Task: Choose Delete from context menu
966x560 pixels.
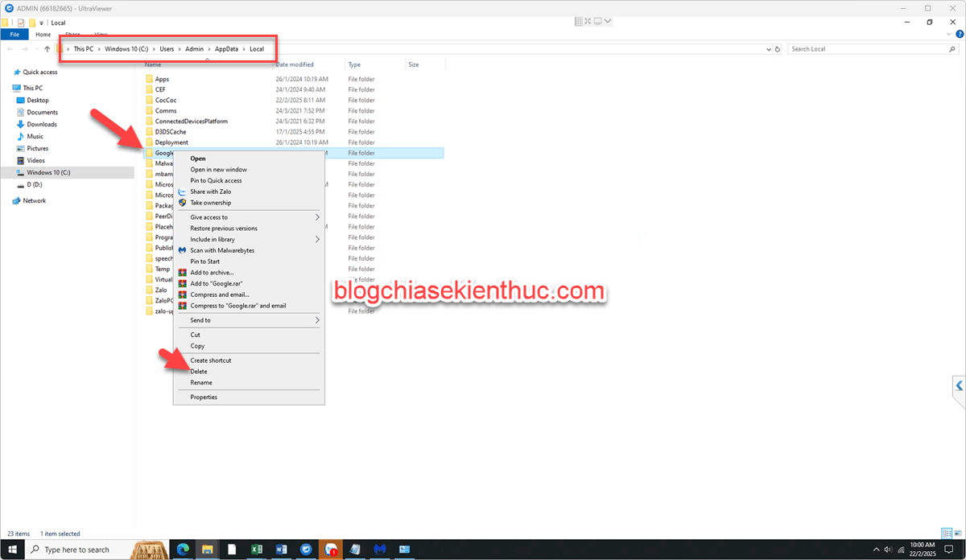Action: point(199,372)
